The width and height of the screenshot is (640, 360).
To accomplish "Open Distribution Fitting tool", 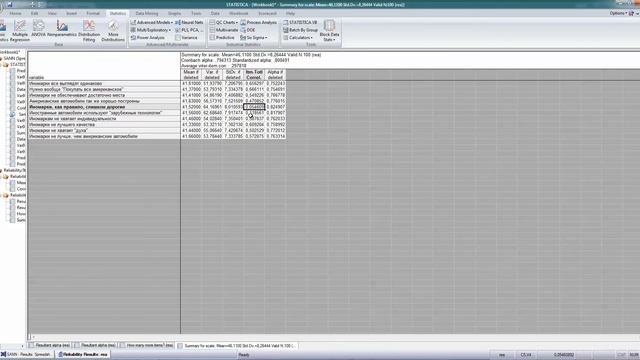I will 89,31.
